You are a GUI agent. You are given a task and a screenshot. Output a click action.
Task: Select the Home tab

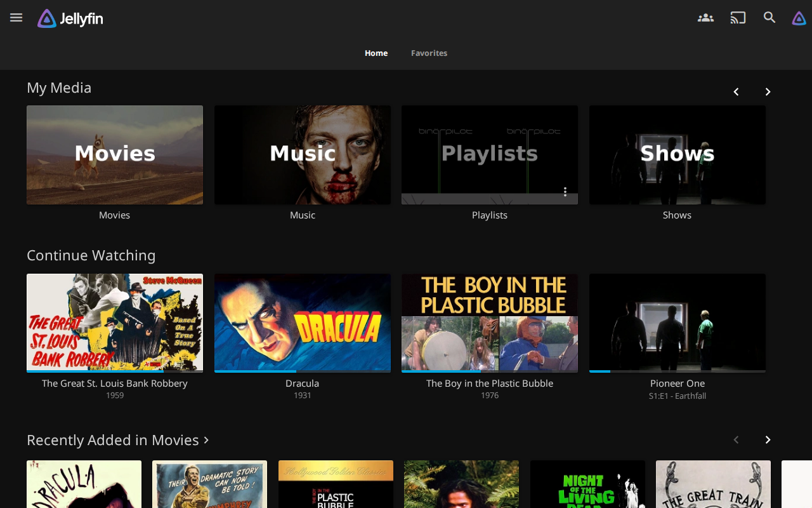[376, 53]
